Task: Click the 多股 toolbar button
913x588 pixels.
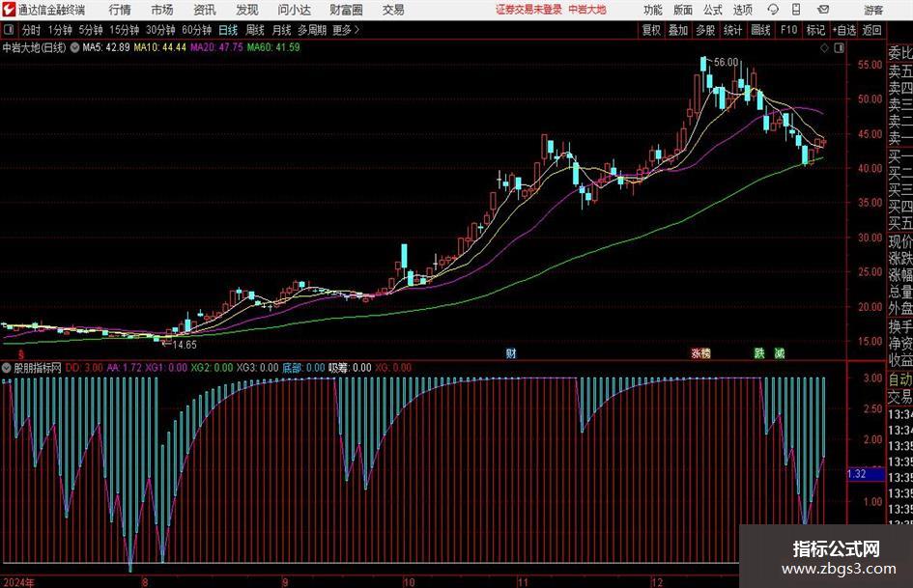Action: 705,30
